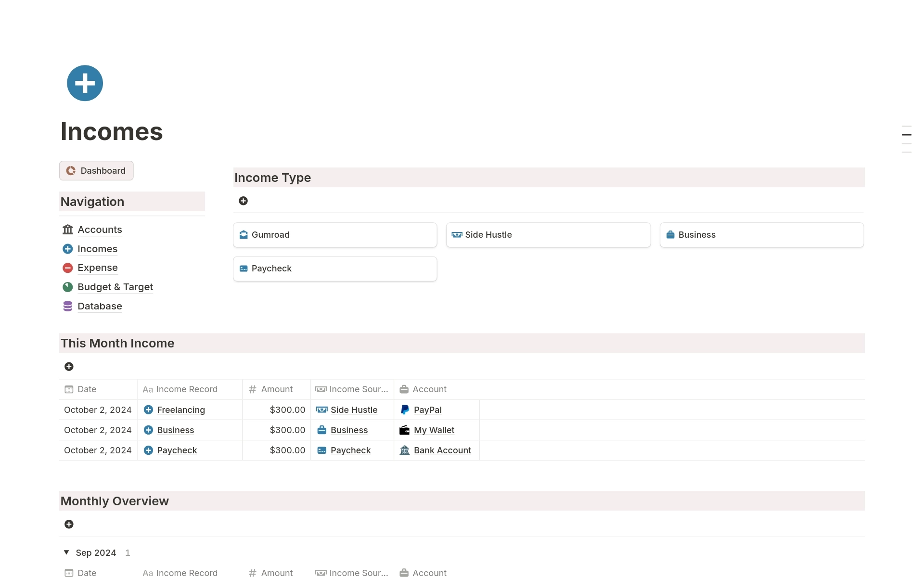Click the add button under Income Type

244,201
